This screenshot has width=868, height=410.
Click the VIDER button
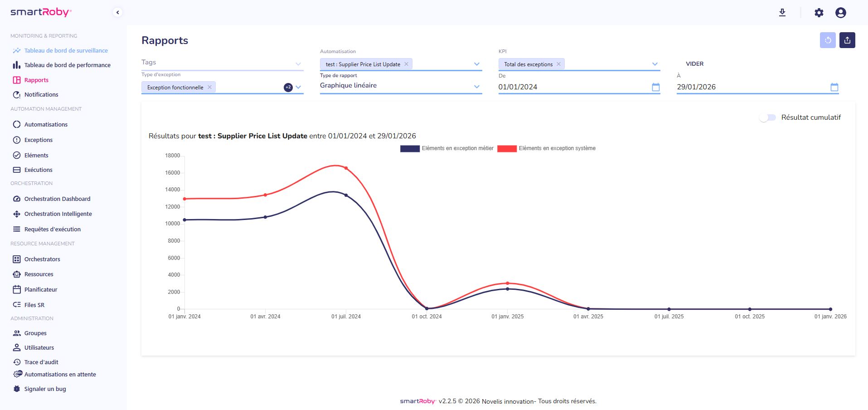pos(694,64)
